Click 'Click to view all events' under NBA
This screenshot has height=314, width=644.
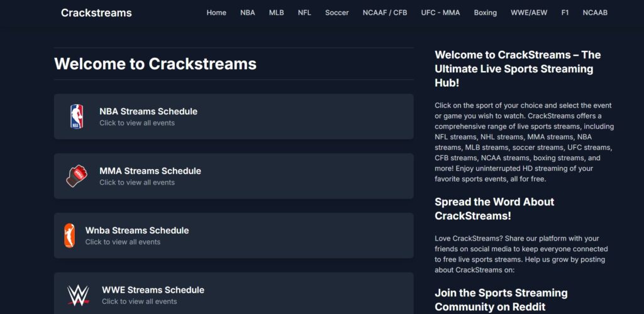tap(137, 123)
